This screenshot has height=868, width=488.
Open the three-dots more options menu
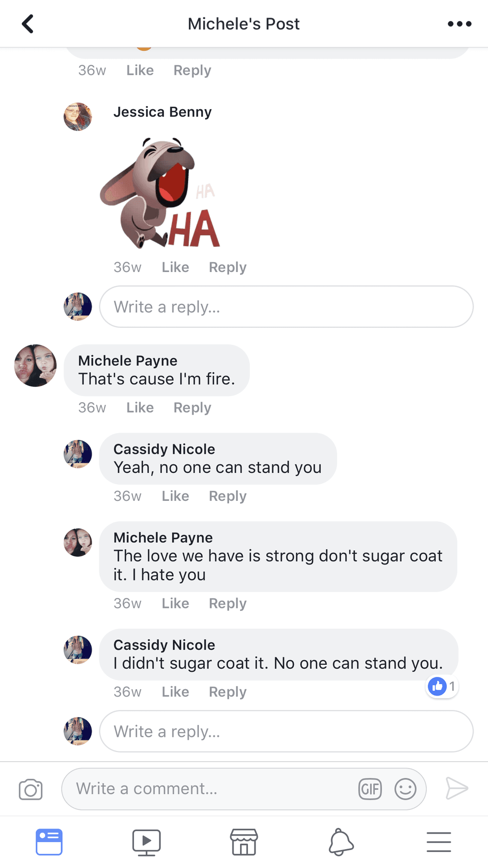(459, 24)
